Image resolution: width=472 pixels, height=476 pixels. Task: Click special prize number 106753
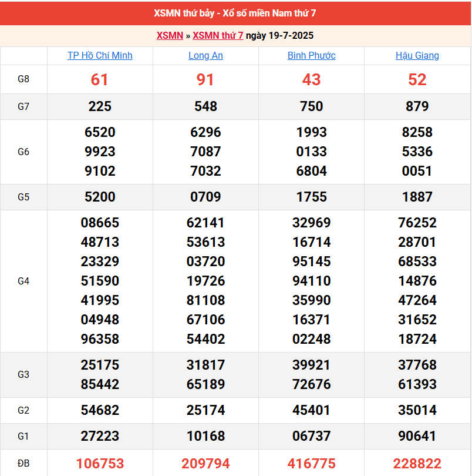pos(100,464)
